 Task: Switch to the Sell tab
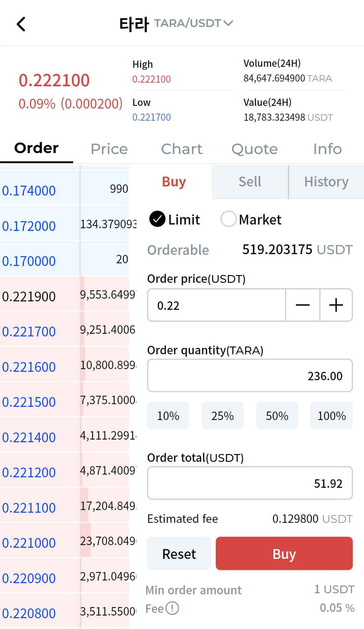(250, 182)
